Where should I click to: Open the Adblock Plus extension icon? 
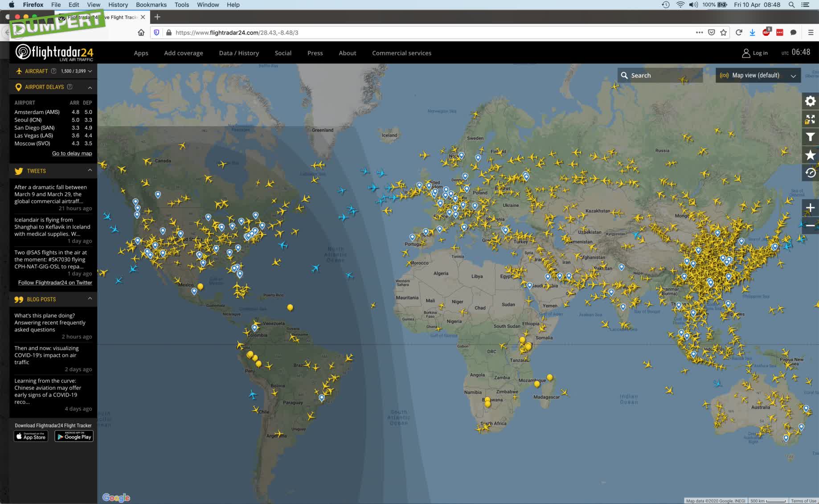tap(766, 32)
